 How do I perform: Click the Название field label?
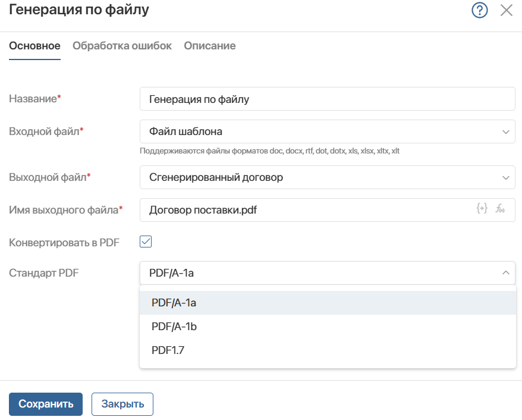coord(35,99)
